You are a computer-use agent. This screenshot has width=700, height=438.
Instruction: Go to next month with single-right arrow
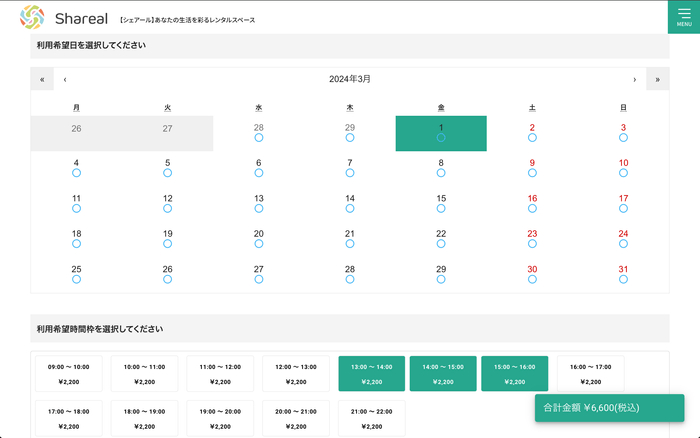coord(634,79)
